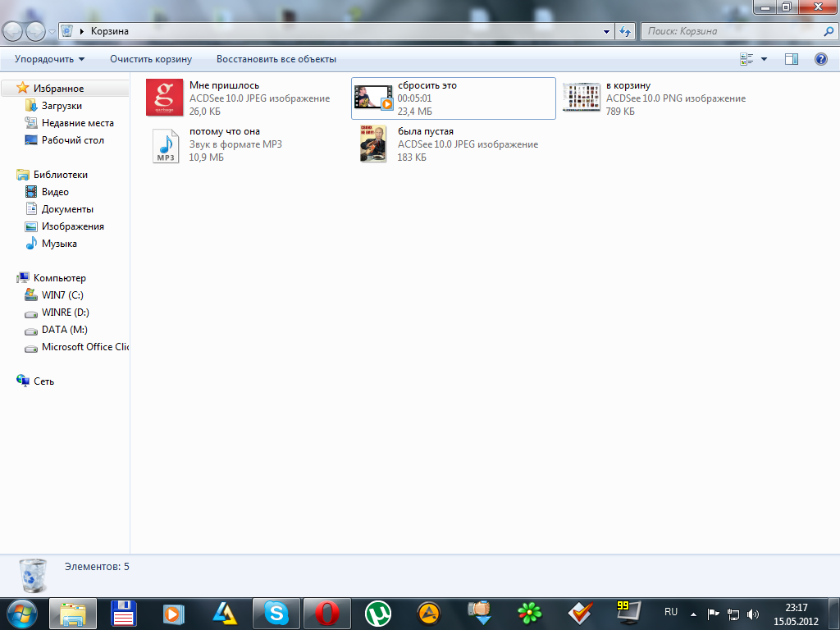Show hidden tray icons arrow
Image resolution: width=840 pixels, height=630 pixels.
click(x=694, y=614)
